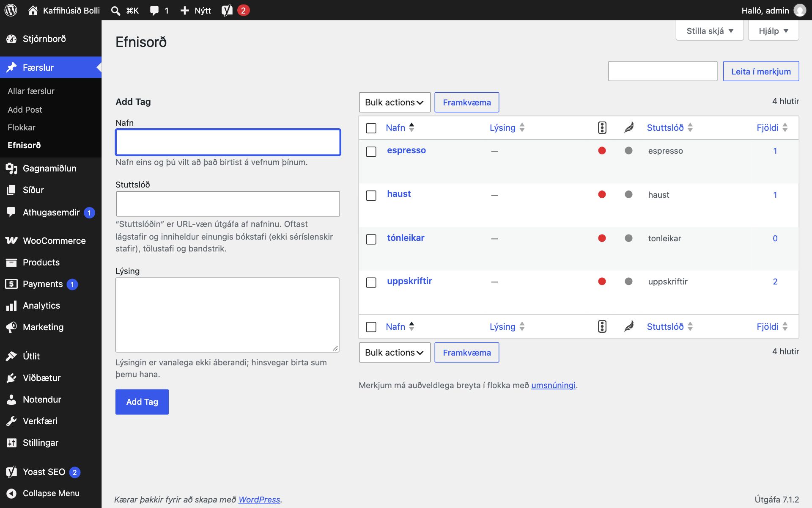
Task: Check the uppskriftir tag checkbox
Action: pos(371,282)
